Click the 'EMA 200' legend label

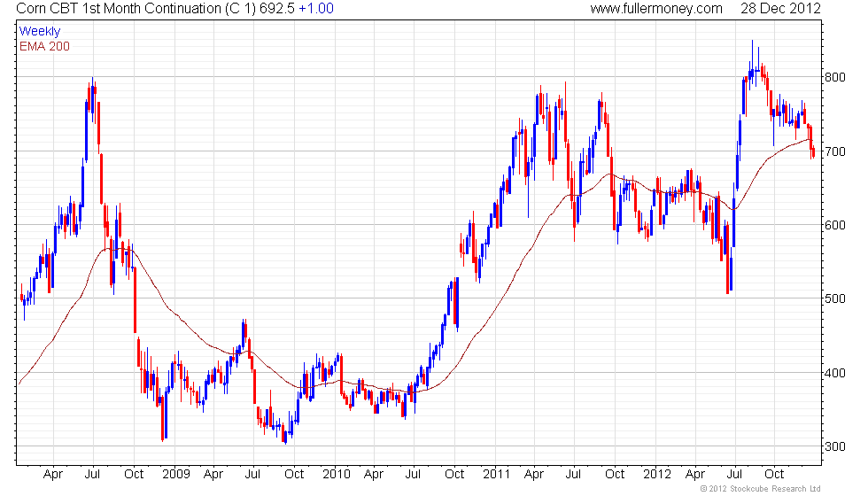point(44,46)
